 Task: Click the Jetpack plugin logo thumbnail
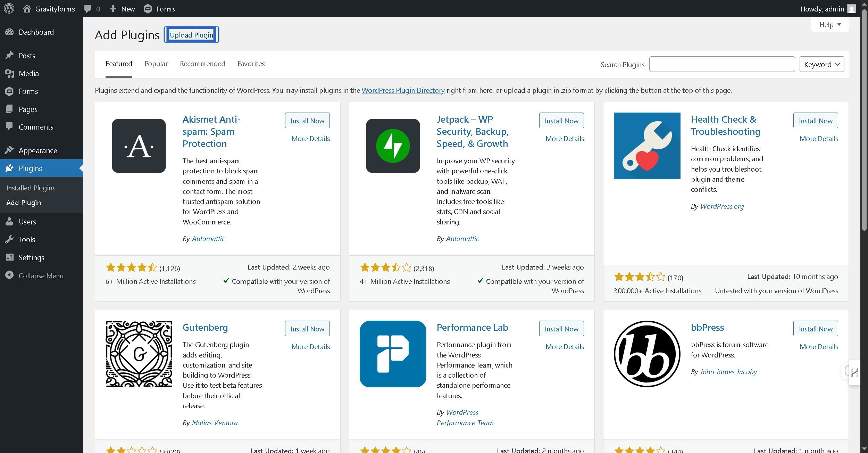(x=393, y=146)
